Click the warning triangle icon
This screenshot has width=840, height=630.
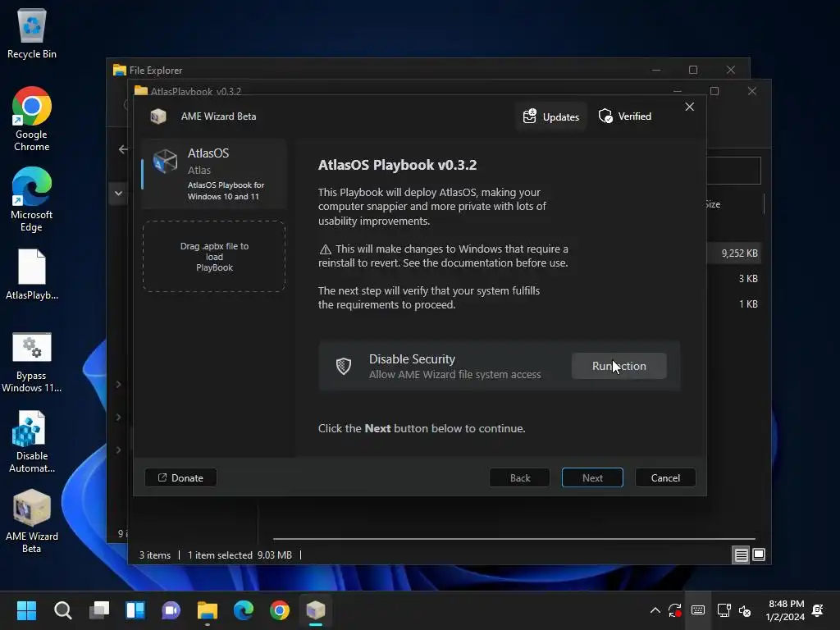pos(325,249)
